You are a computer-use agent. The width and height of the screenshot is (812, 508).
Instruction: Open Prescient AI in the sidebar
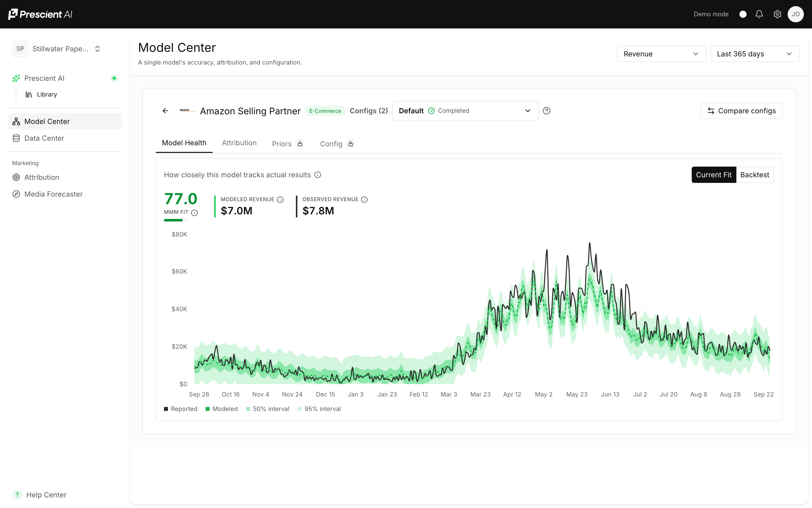65,78
